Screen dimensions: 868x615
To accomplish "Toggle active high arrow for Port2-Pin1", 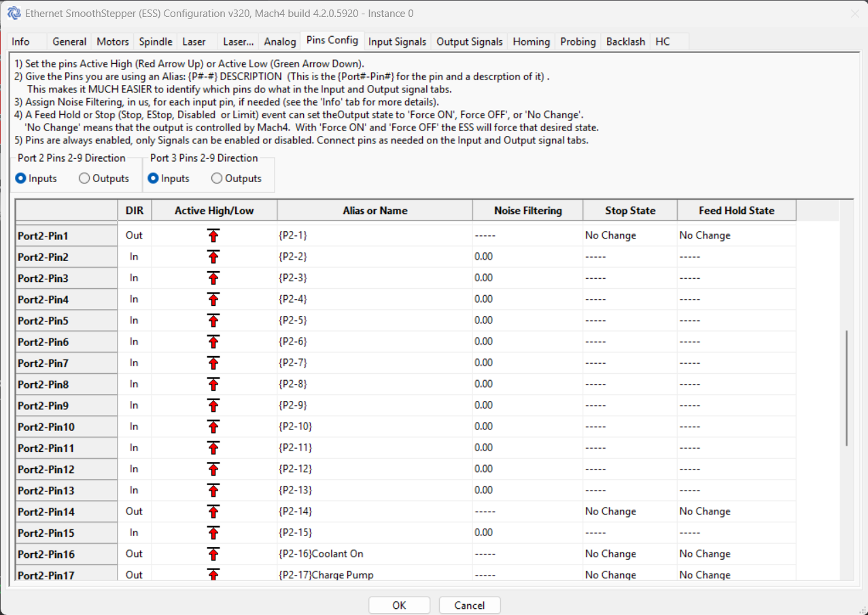I will pyautogui.click(x=213, y=236).
